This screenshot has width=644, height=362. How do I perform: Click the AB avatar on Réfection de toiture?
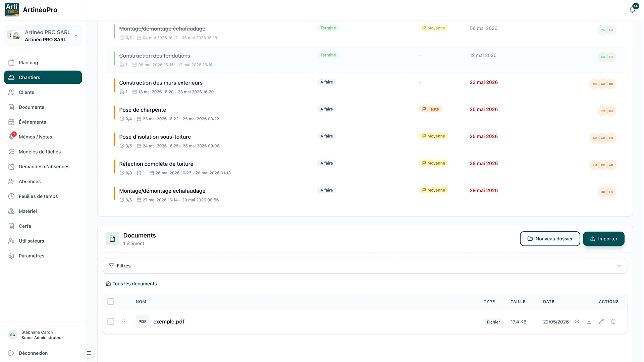(x=611, y=165)
